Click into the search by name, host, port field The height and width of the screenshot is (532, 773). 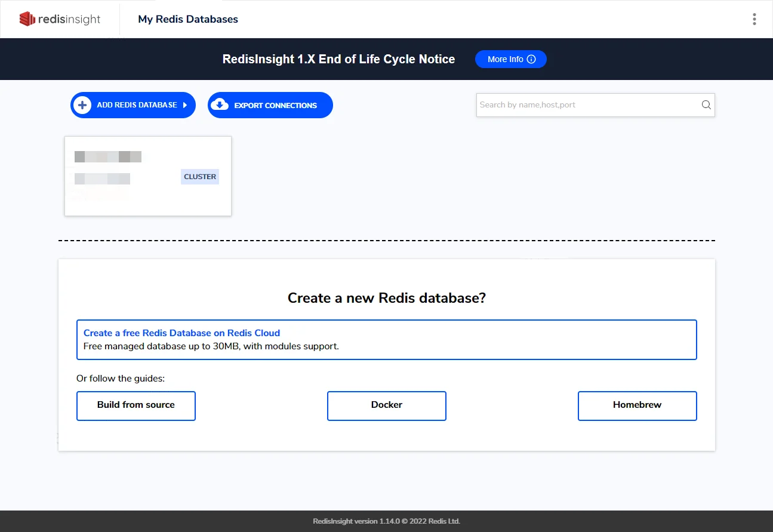(585, 104)
